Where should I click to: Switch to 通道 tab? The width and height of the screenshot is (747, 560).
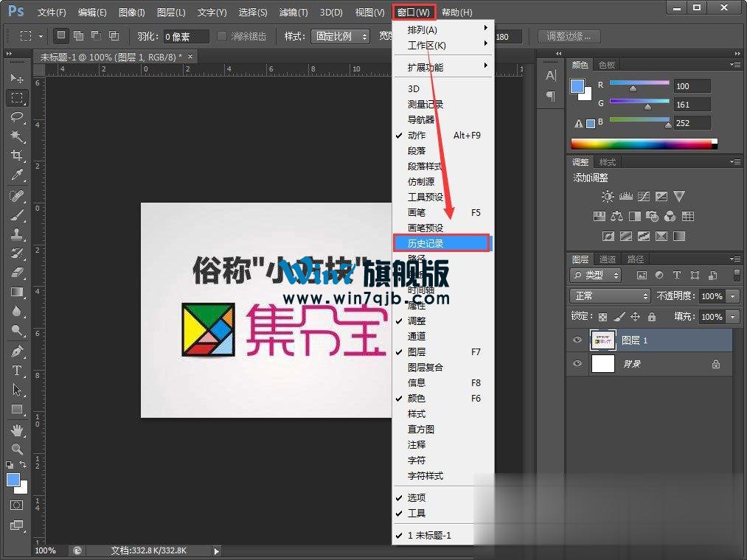tap(608, 259)
